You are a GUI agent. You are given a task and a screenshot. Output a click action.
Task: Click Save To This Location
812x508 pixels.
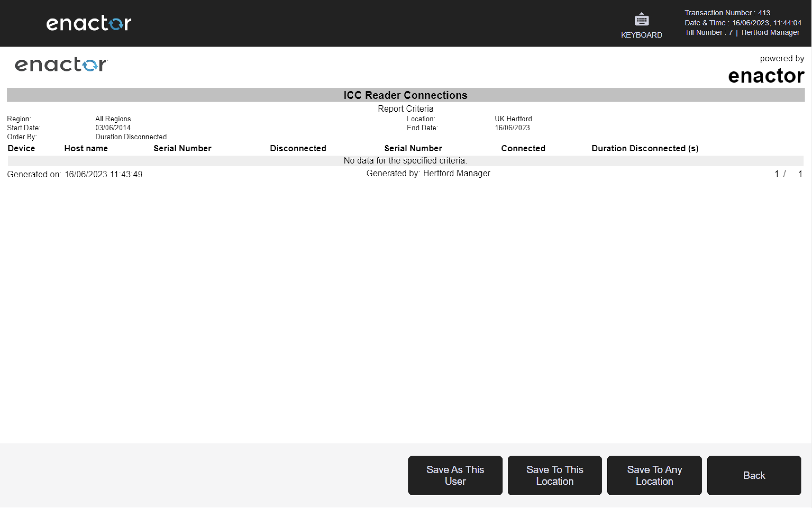554,475
